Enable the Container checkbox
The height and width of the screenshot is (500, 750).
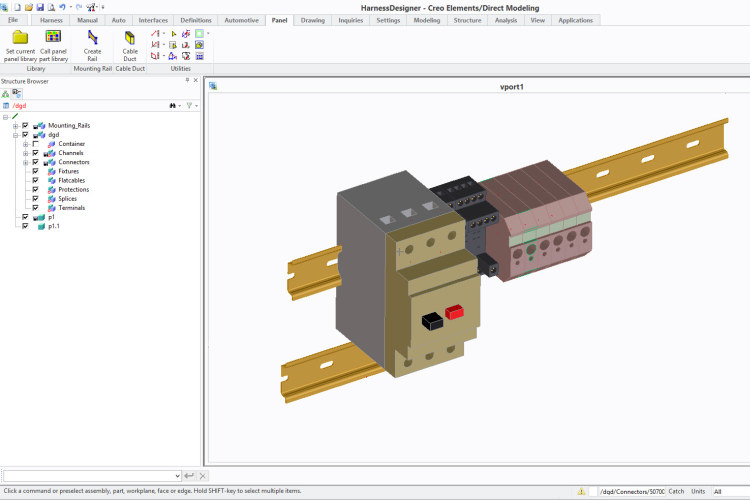(35, 144)
